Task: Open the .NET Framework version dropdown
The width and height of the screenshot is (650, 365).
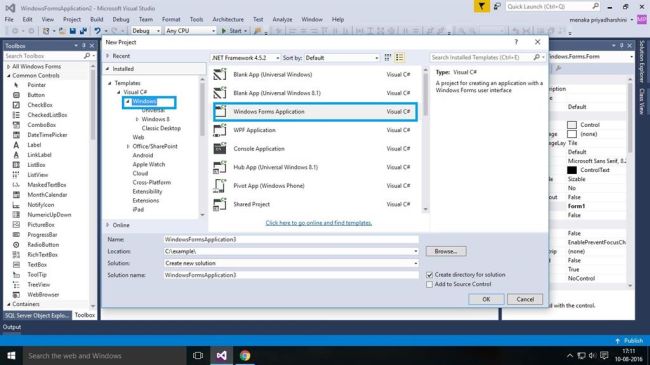Action: click(246, 58)
